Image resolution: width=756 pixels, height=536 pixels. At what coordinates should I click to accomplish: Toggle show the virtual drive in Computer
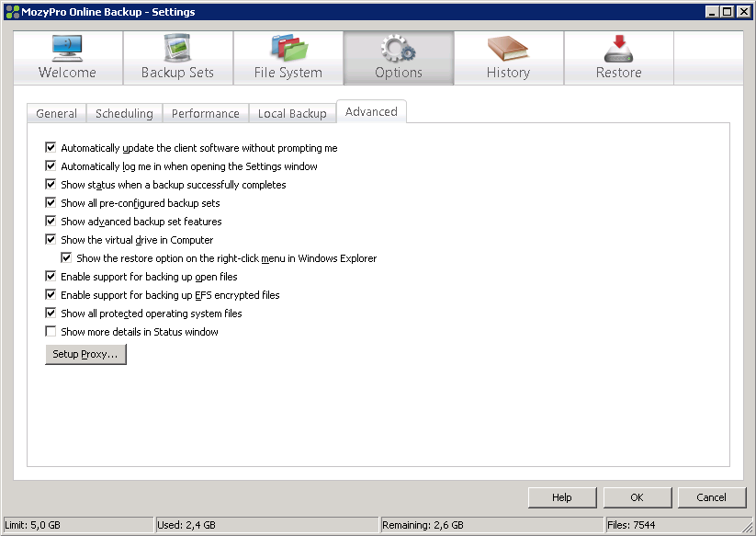pyautogui.click(x=51, y=239)
